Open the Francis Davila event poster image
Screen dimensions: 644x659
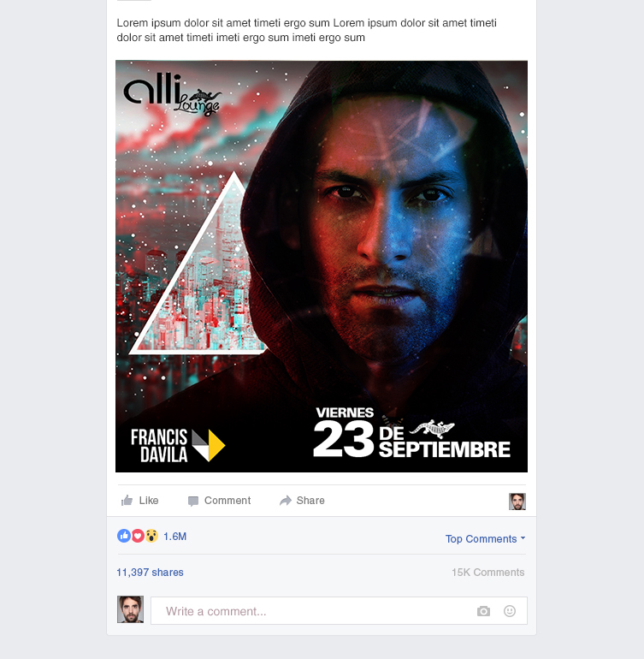tap(322, 266)
